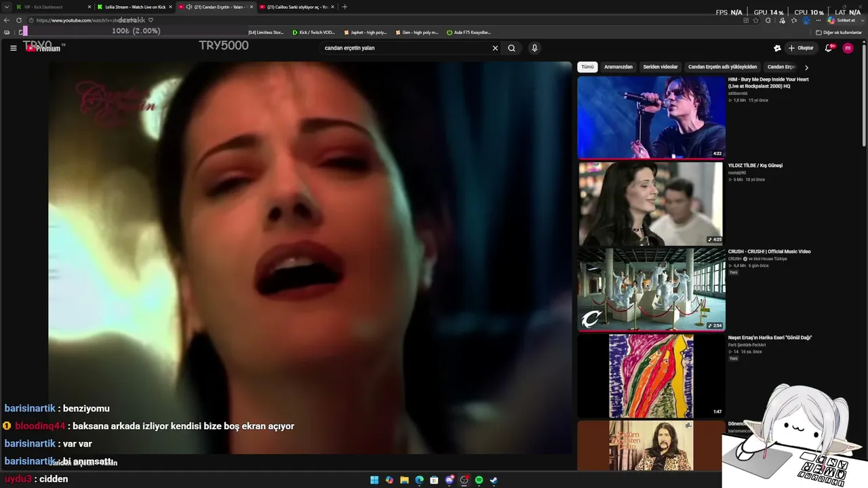Open the Yıldız Tilbe Kış Güneşi thumbnail
The image size is (868, 488).
pyautogui.click(x=651, y=203)
